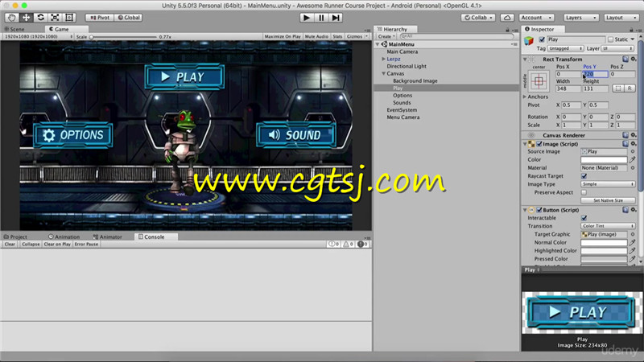Viewport: 644px width, 362px height.
Task: Toggle the Static checkbox
Action: tap(610, 39)
